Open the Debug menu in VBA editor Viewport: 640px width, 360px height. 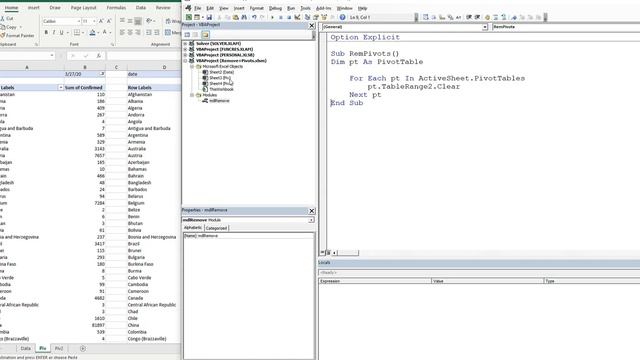(x=275, y=8)
